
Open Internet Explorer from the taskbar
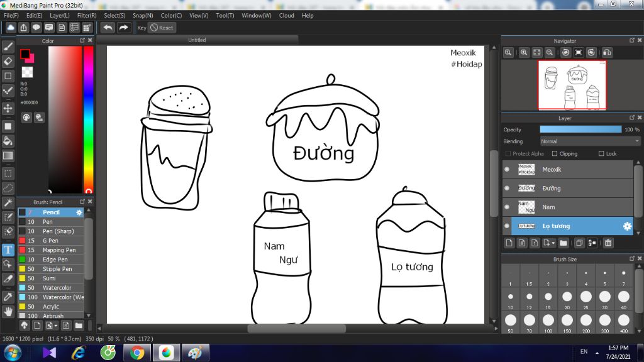click(x=79, y=353)
